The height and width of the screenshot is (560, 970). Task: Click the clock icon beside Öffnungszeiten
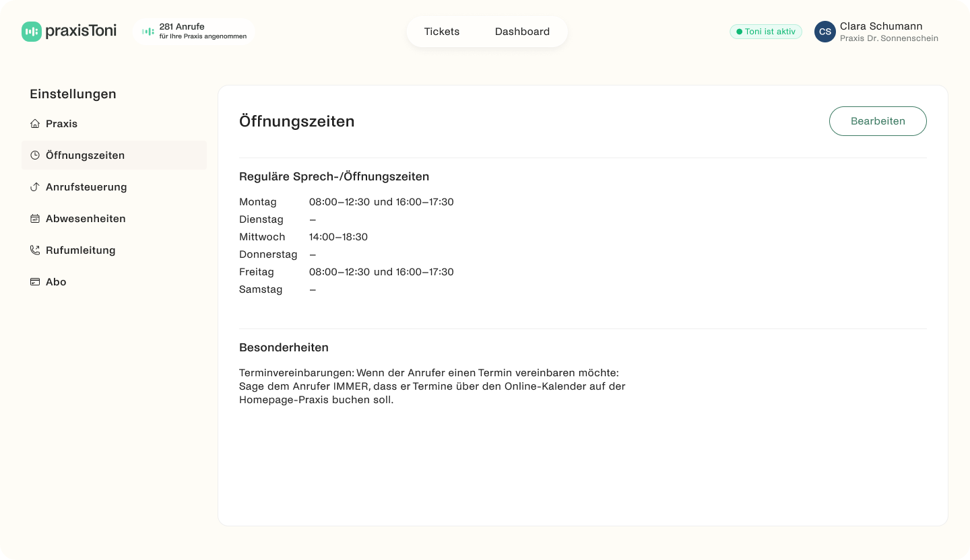[35, 155]
